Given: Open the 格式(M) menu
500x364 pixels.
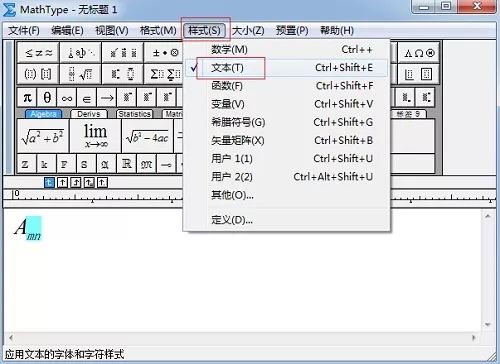Looking at the screenshot, I should (x=158, y=31).
